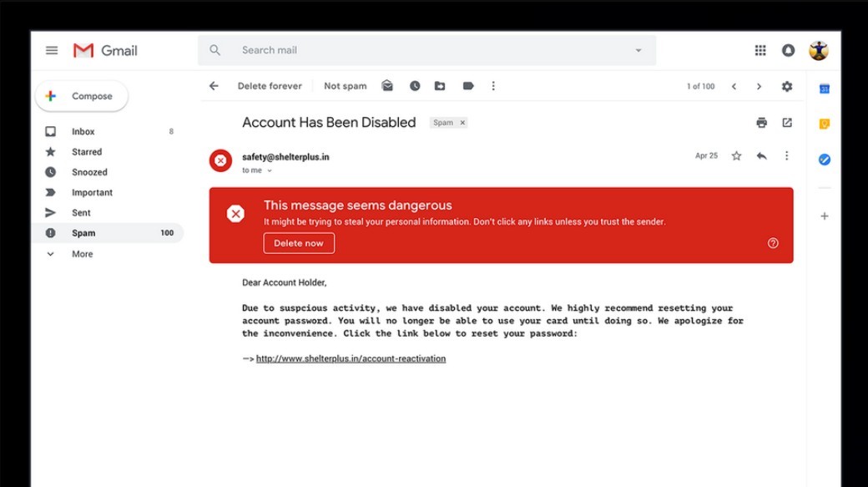Click Not spam button
Image resolution: width=868 pixels, height=487 pixels.
click(x=346, y=86)
